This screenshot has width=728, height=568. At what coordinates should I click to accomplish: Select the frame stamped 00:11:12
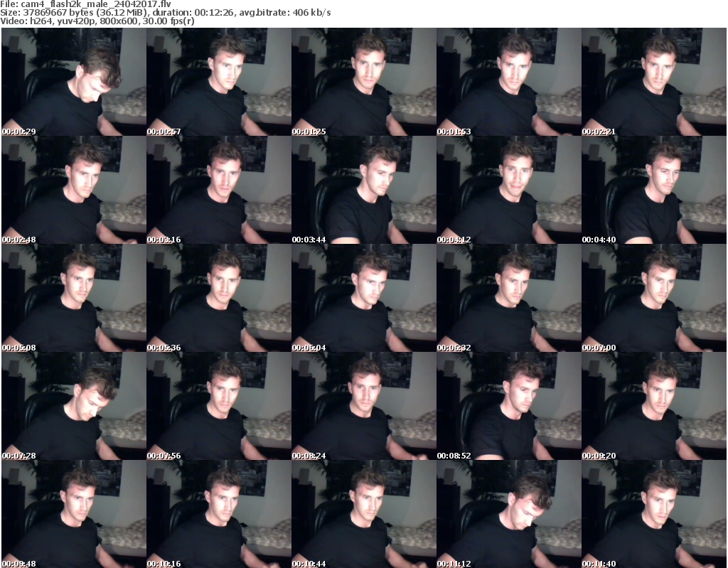click(508, 514)
